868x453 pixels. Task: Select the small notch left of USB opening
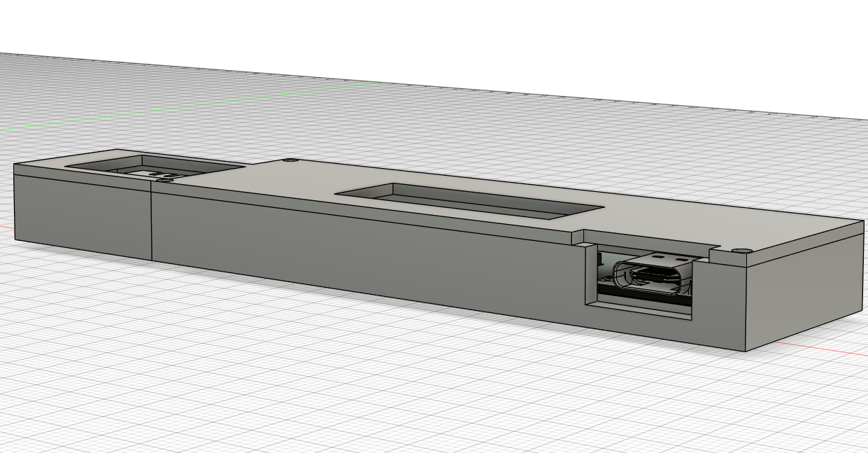579,238
